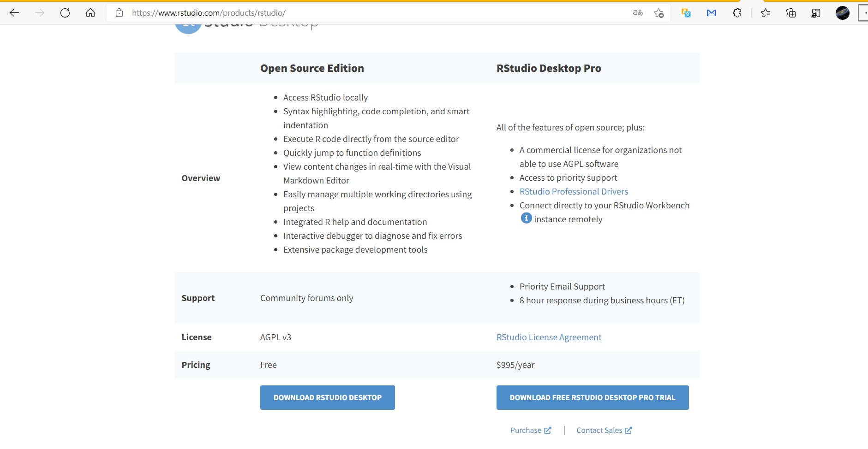Download the free RStudio Desktop Pro trial

pos(592,397)
